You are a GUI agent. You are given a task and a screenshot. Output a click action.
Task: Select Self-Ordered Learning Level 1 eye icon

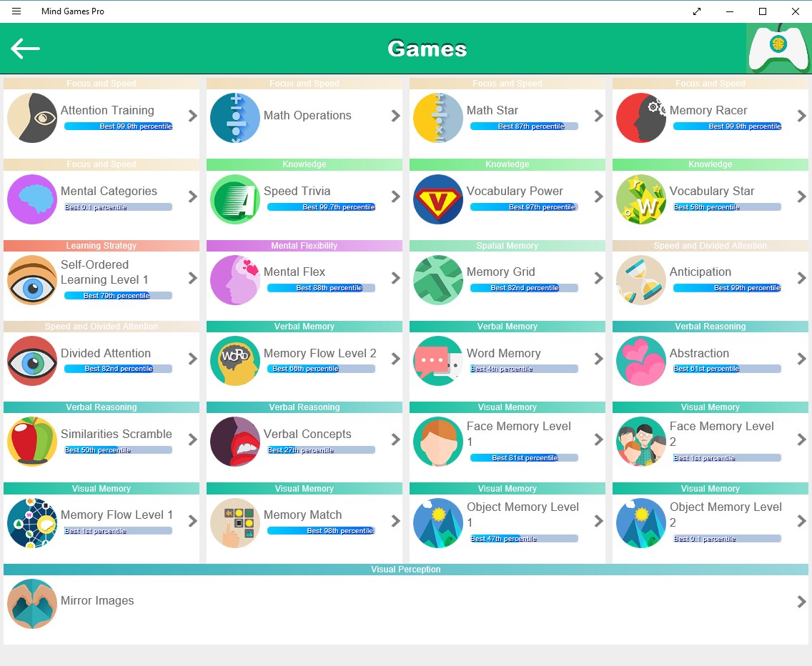32,279
